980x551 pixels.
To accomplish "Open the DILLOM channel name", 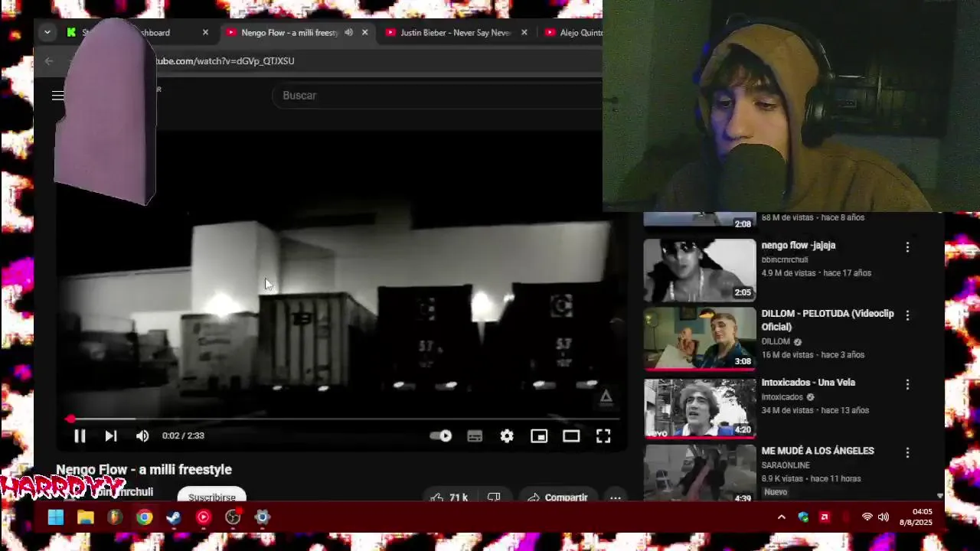I will pos(776,342).
